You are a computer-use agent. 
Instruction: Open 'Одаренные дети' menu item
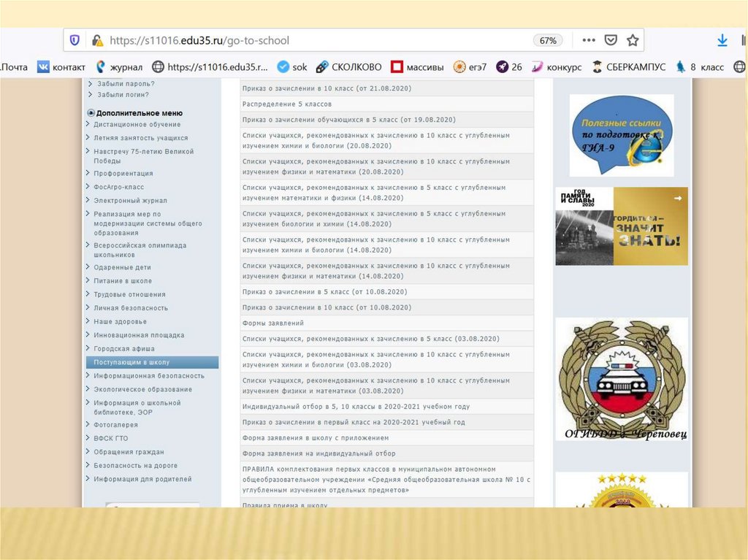(x=122, y=267)
